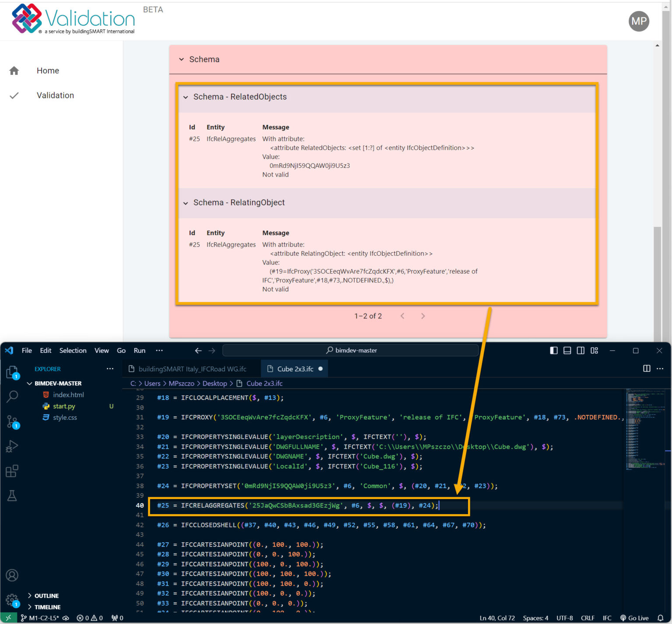Open the Run and Debug panel
Screen dimensions: 672x624
(12, 446)
